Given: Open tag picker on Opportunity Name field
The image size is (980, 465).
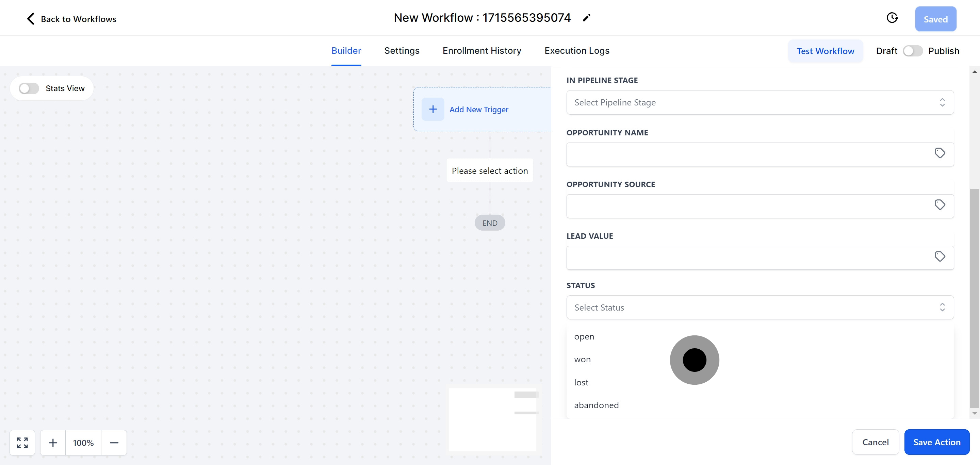Looking at the screenshot, I should point(940,153).
